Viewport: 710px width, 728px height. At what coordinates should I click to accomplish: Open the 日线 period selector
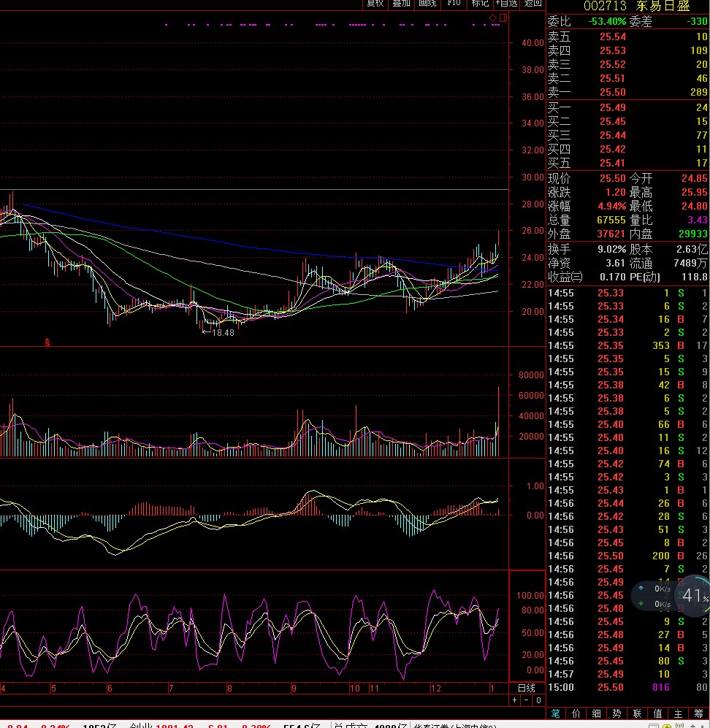tap(527, 688)
